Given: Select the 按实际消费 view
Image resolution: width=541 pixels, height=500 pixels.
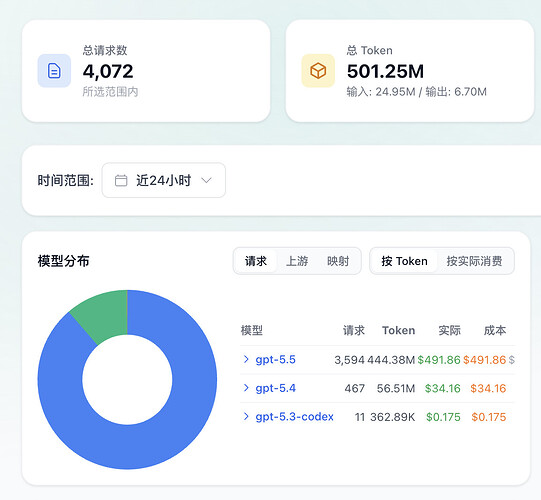Looking at the screenshot, I should click(474, 261).
